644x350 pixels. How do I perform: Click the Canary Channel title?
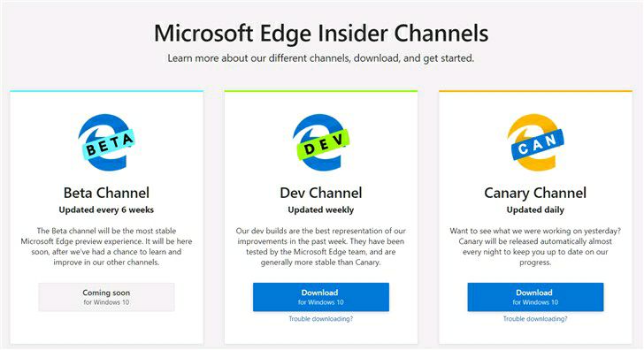(535, 193)
